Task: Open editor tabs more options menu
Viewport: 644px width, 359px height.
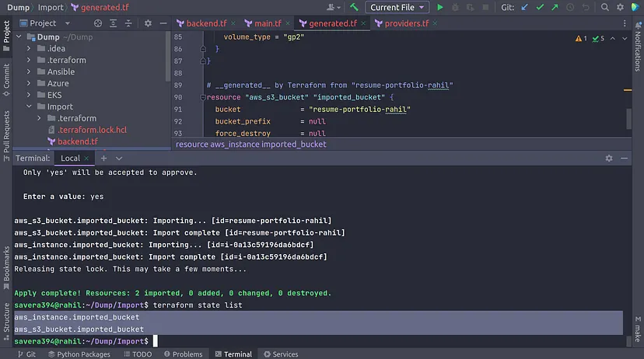Action: [625, 23]
